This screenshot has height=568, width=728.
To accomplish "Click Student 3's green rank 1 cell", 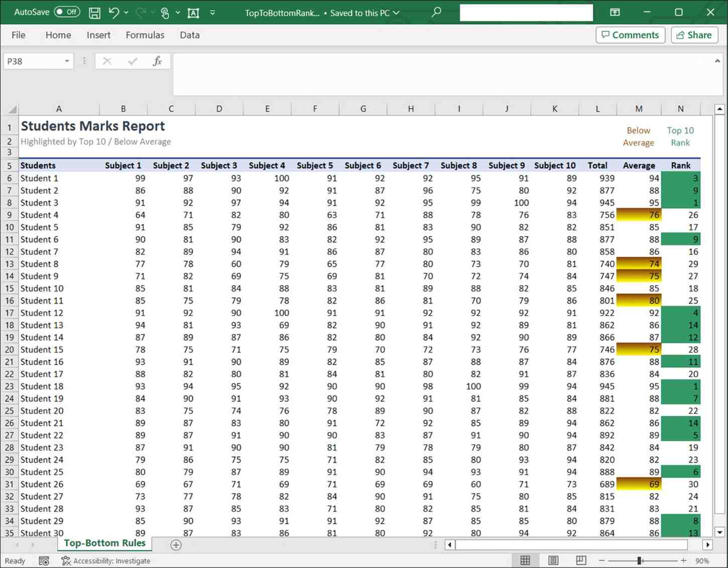I will click(x=680, y=203).
